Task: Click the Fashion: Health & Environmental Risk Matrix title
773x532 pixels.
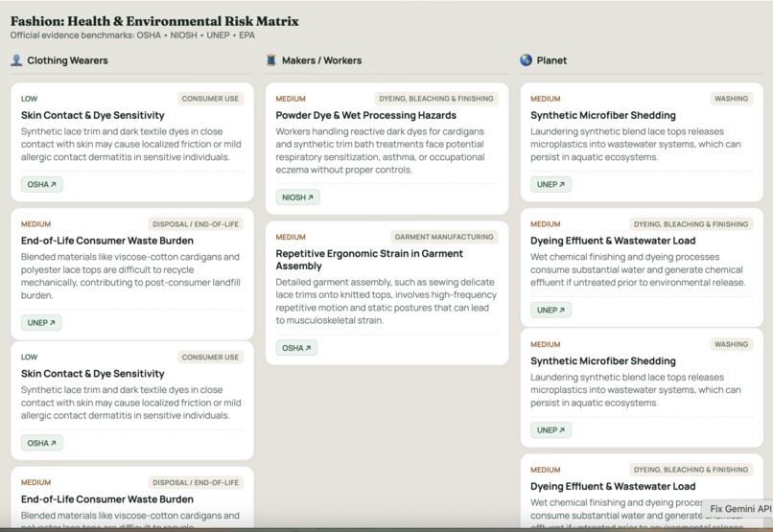Action: 154,21
